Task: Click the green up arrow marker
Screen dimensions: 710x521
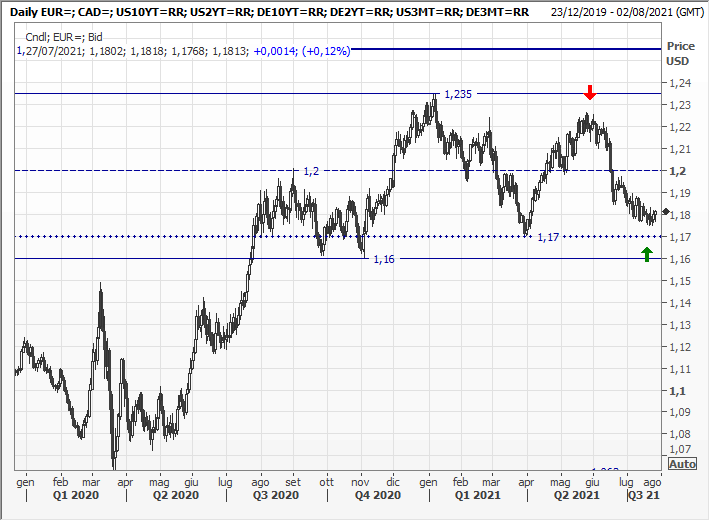Action: pyautogui.click(x=647, y=254)
